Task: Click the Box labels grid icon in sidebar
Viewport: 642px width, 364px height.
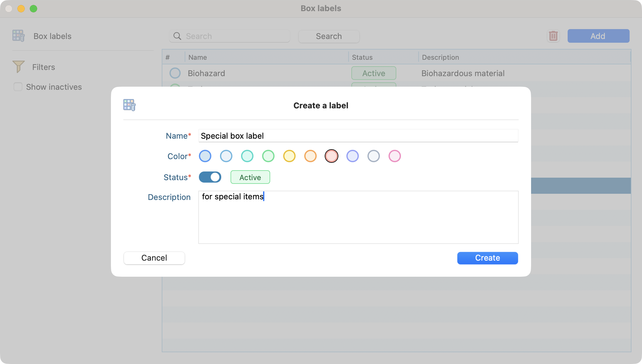Action: tap(18, 36)
